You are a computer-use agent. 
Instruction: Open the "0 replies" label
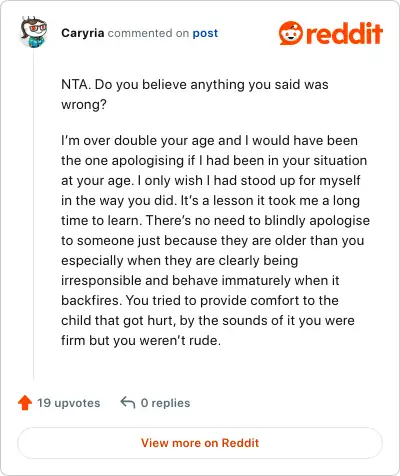click(x=165, y=403)
